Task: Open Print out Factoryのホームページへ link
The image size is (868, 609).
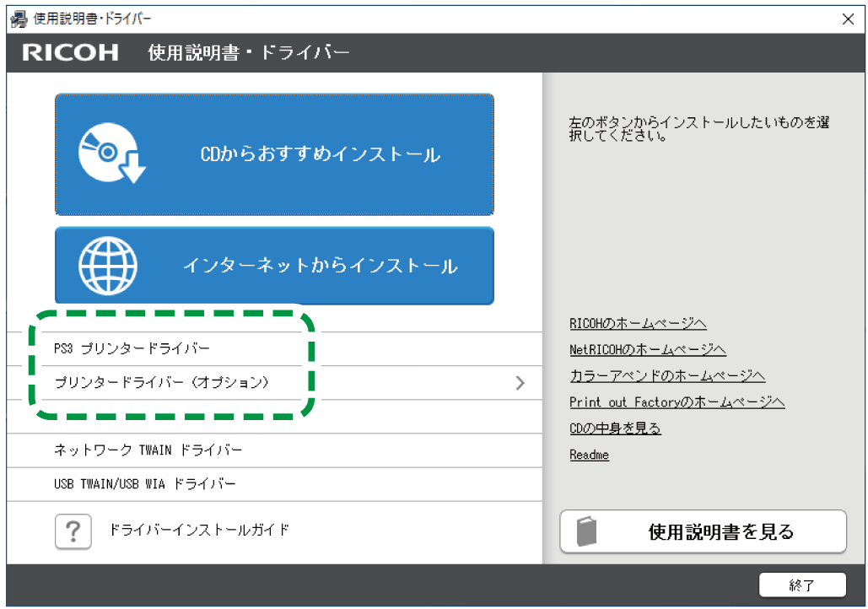Action: pyautogui.click(x=677, y=402)
